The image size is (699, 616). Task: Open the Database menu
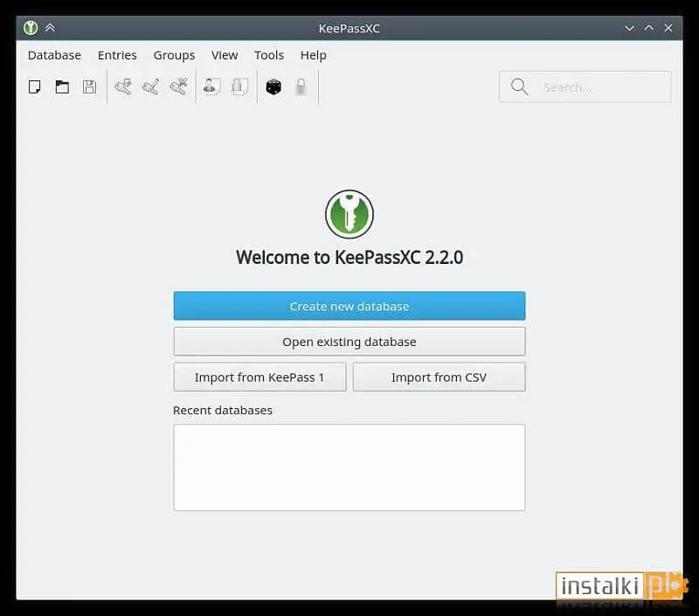pos(54,55)
